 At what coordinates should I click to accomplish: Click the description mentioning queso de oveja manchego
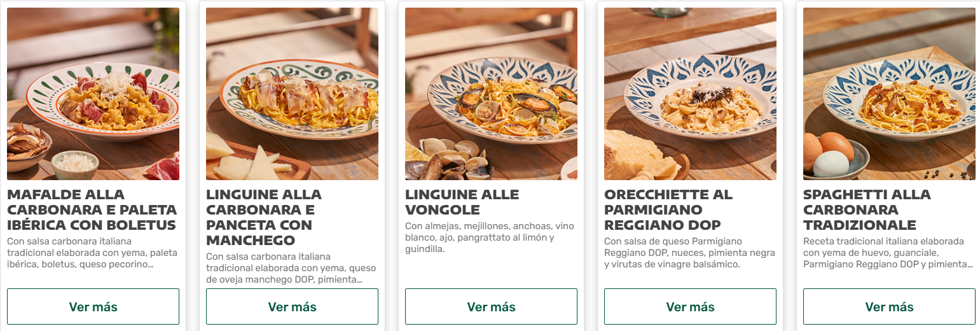[291, 268]
